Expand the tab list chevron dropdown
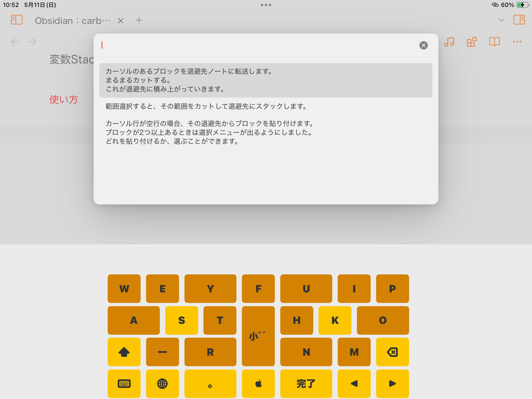The width and height of the screenshot is (532, 399). pyautogui.click(x=501, y=20)
